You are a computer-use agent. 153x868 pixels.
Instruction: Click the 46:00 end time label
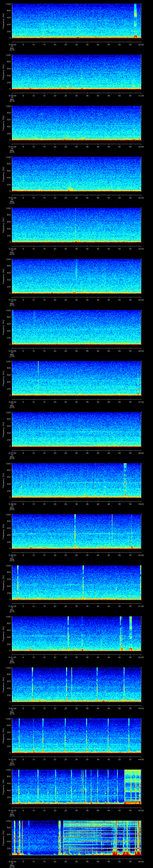coord(141,861)
